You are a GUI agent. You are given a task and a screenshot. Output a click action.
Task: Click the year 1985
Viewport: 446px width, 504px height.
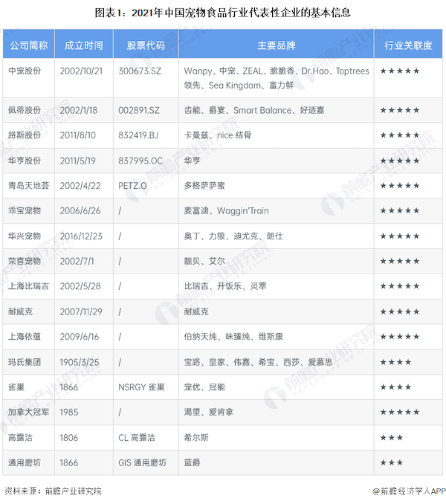(x=69, y=412)
